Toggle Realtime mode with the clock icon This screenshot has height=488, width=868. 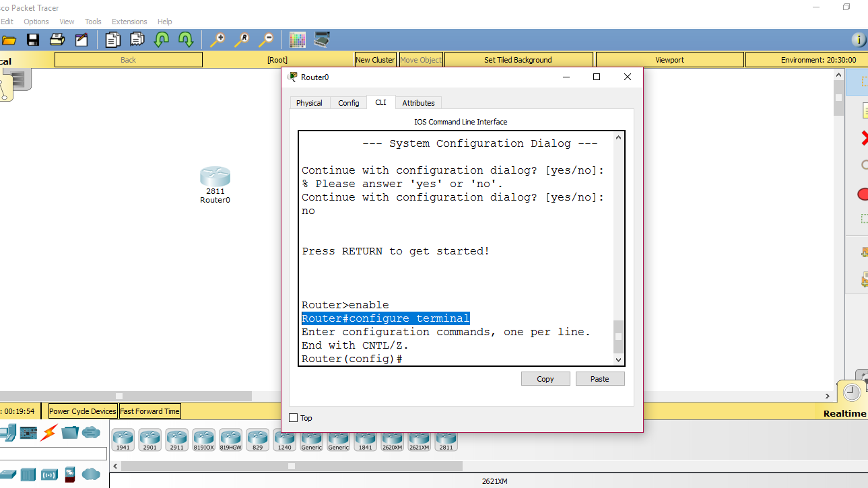coord(851,392)
